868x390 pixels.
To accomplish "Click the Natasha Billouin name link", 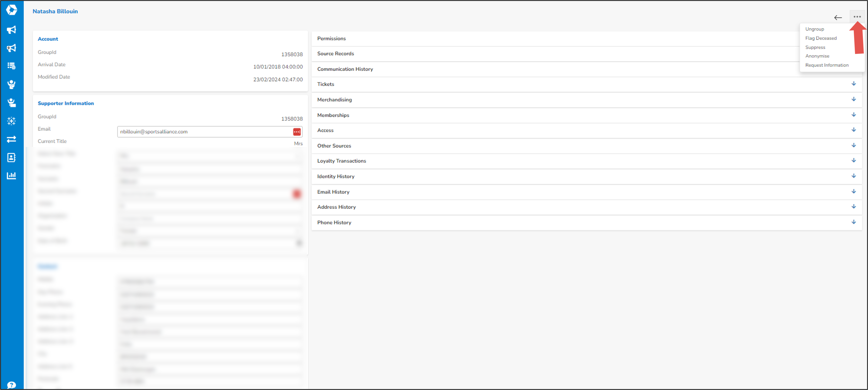I will (x=55, y=11).
